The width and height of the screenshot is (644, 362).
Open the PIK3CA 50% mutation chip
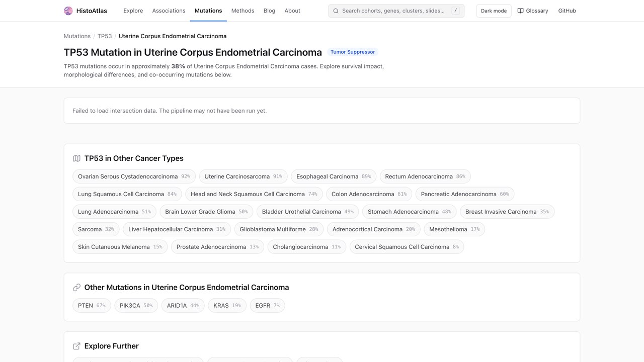pyautogui.click(x=136, y=306)
